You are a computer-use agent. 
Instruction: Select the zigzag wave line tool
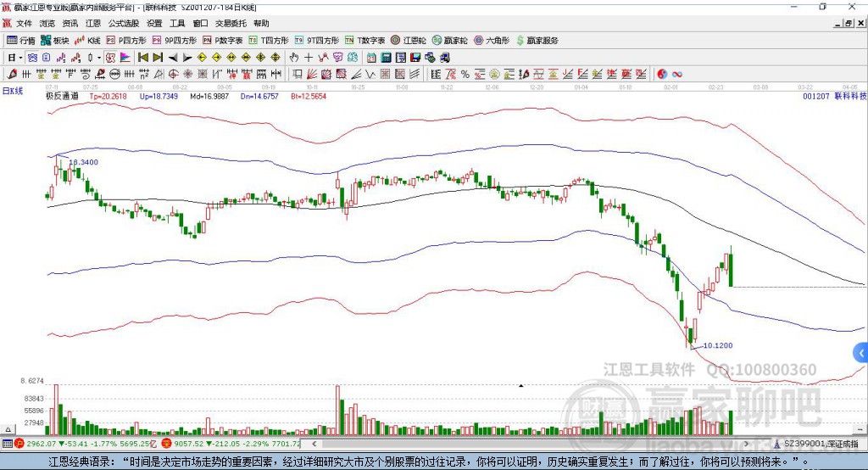pyautogui.click(x=370, y=74)
